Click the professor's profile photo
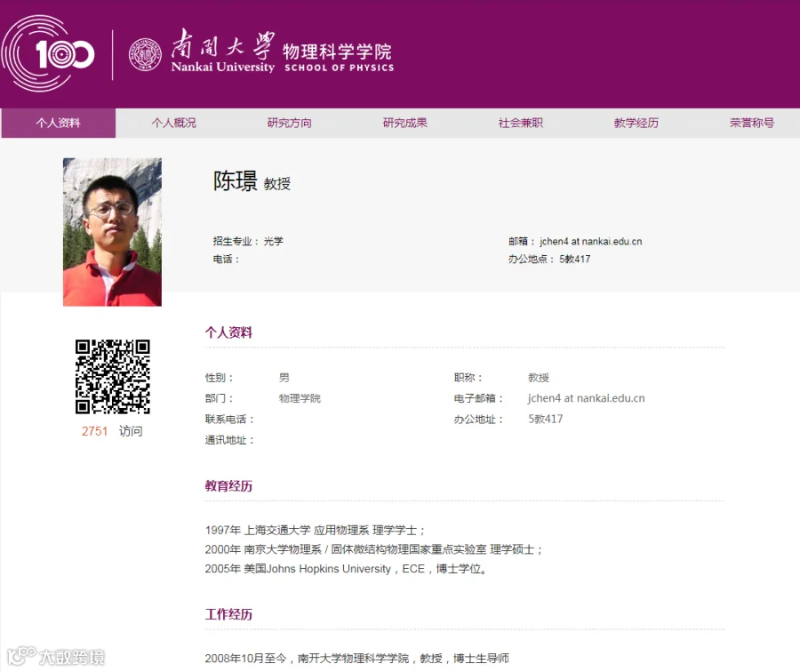This screenshot has width=800, height=672. click(112, 232)
